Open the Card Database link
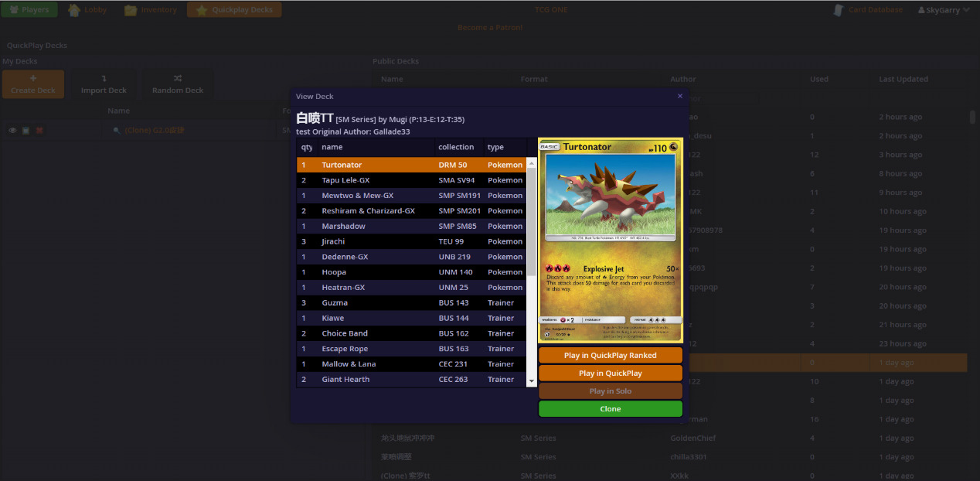Image resolution: width=980 pixels, height=481 pixels. tap(868, 10)
